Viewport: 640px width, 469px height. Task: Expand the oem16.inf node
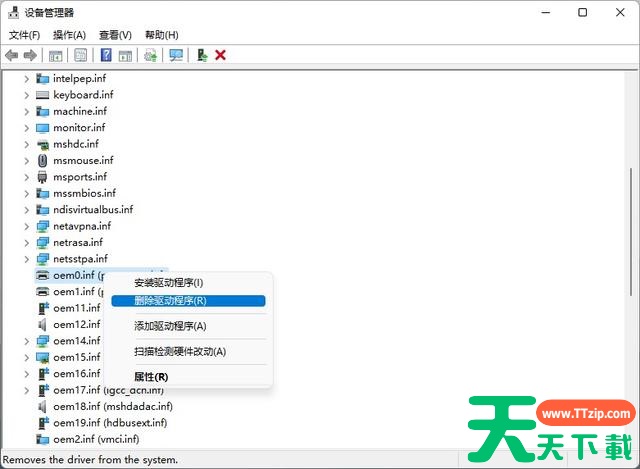(x=27, y=374)
